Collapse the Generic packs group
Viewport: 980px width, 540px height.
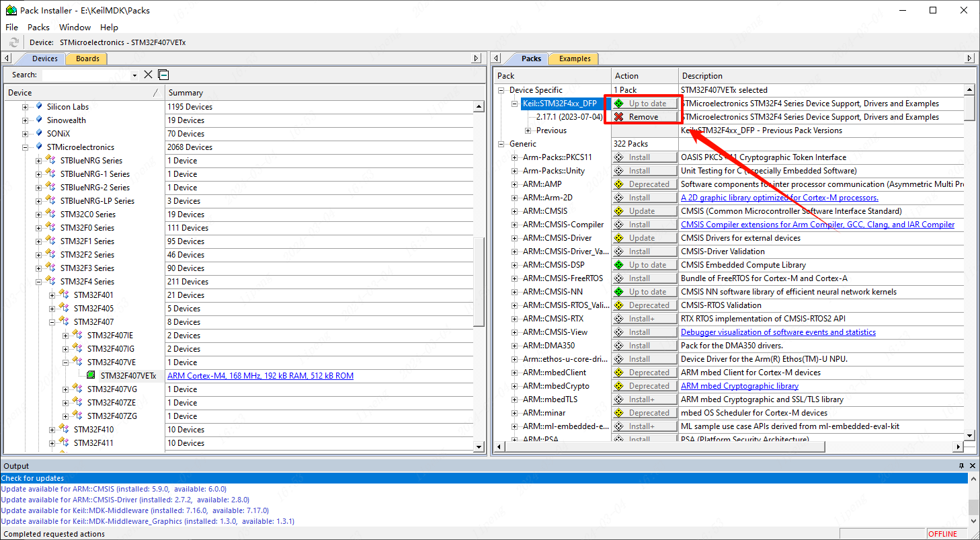click(501, 144)
